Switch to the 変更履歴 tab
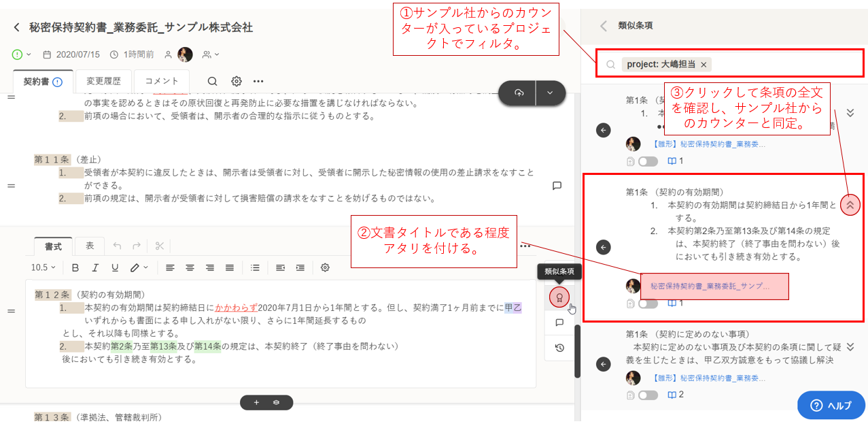 pyautogui.click(x=104, y=81)
